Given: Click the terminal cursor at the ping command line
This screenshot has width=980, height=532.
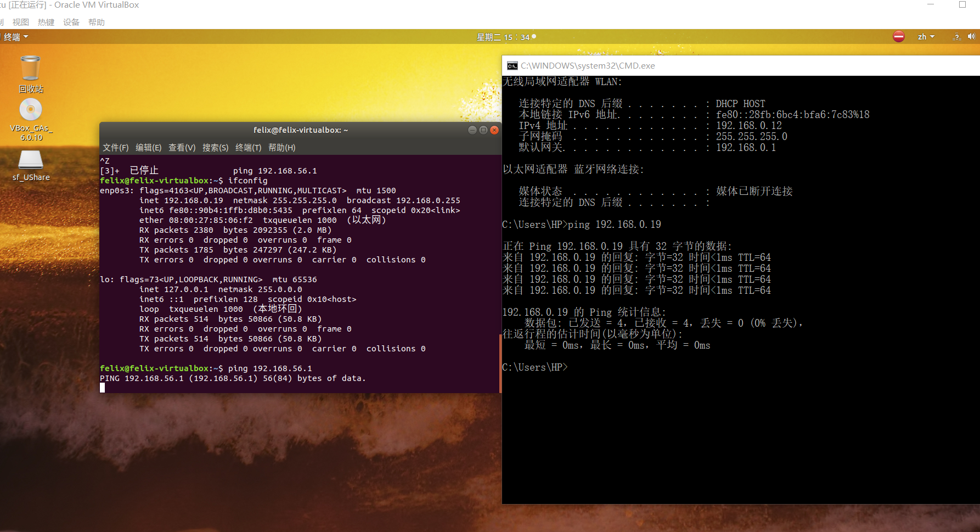Looking at the screenshot, I should (x=102, y=387).
